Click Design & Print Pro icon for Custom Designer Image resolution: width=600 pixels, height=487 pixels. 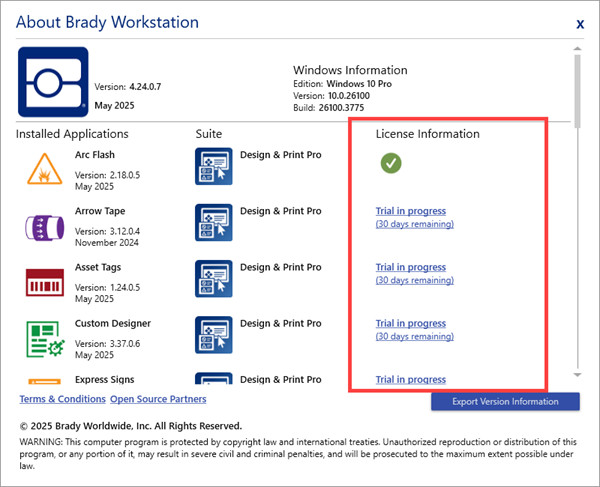point(214,335)
